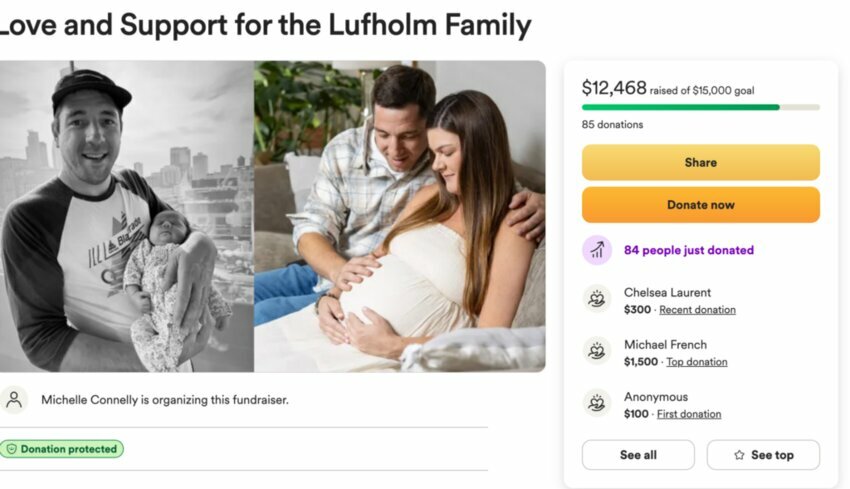The width and height of the screenshot is (850, 489).
Task: Click the donor icon next to Anonymous
Action: tap(597, 403)
